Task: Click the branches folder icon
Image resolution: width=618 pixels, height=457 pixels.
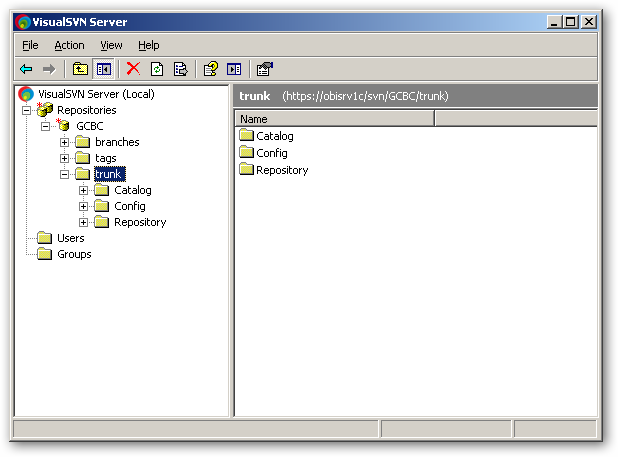Action: click(x=82, y=141)
